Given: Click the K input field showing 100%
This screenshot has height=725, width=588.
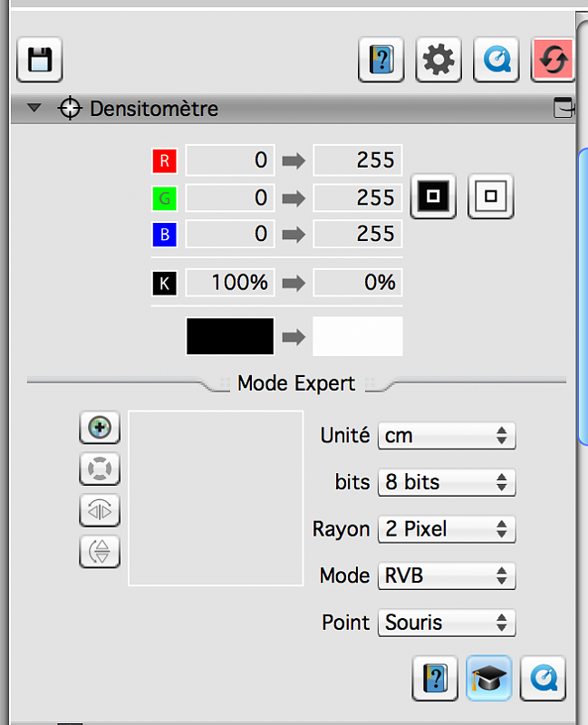Looking at the screenshot, I should [x=229, y=283].
